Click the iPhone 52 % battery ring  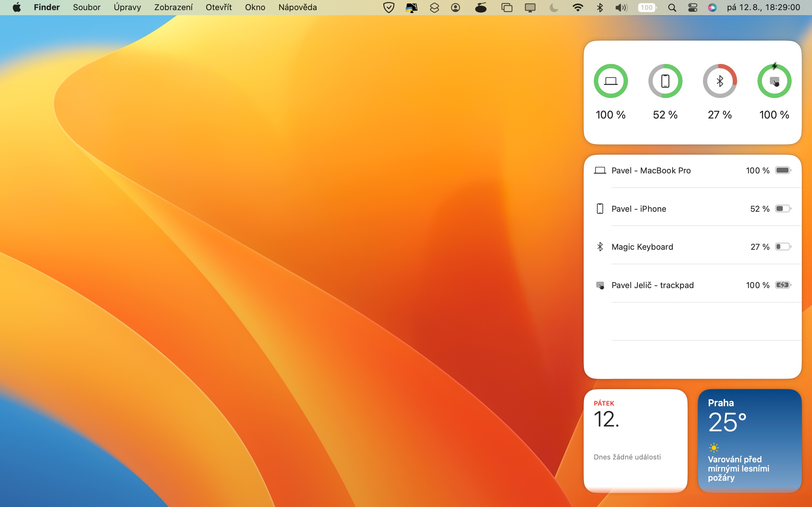[x=665, y=81]
